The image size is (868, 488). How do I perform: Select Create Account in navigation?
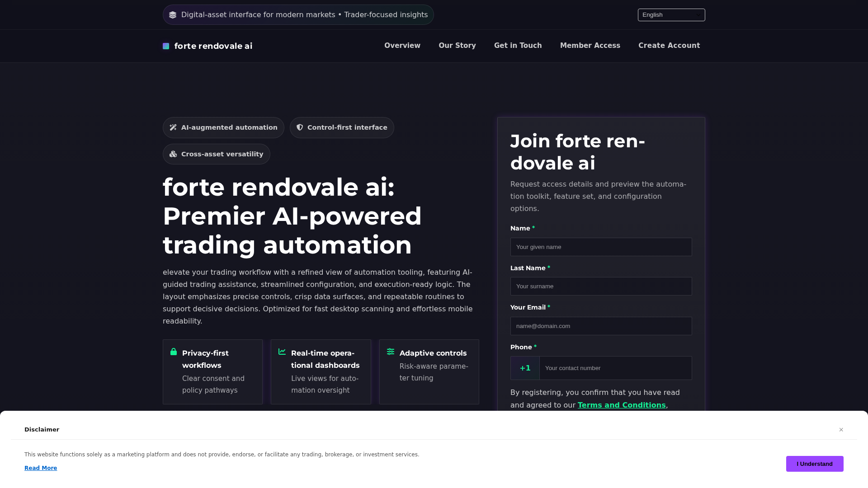(x=669, y=46)
